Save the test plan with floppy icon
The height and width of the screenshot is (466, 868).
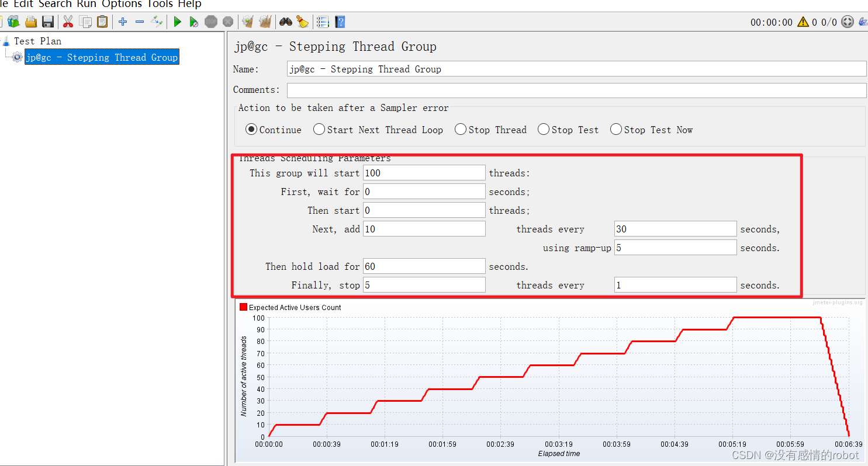coord(48,22)
